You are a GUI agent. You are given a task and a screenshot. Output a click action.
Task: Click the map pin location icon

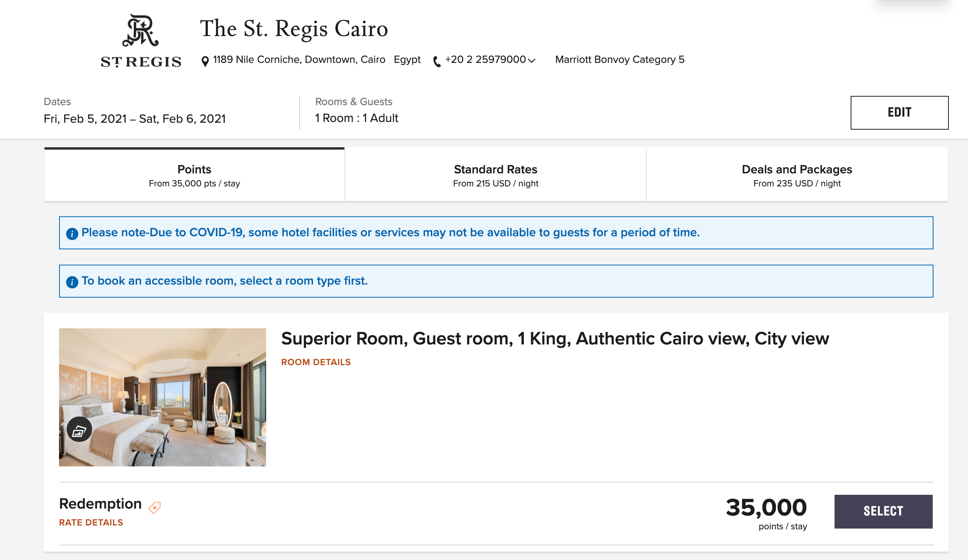click(205, 61)
